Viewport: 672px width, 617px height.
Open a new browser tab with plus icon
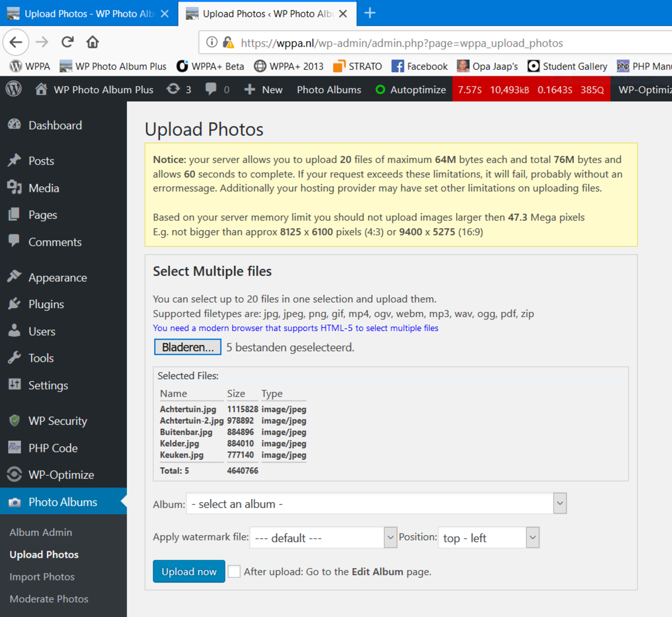tap(370, 13)
